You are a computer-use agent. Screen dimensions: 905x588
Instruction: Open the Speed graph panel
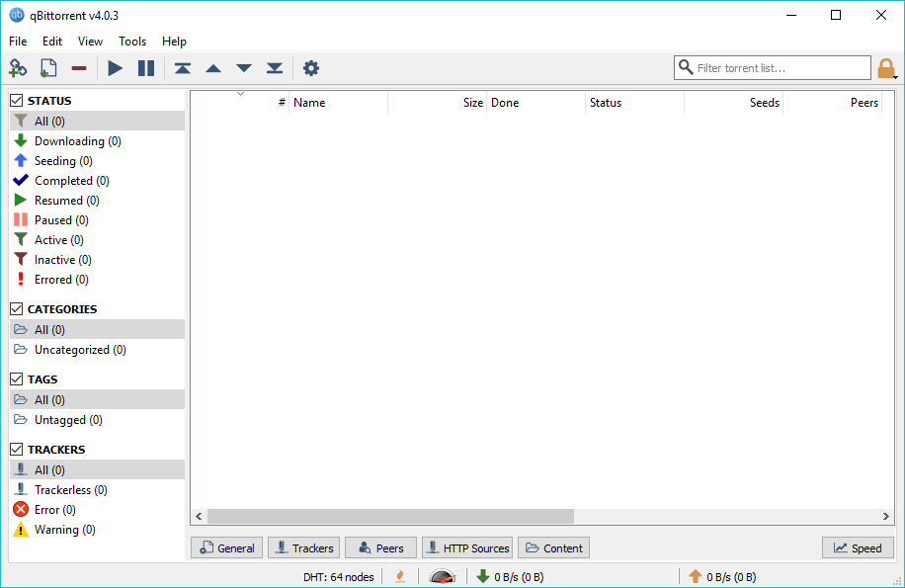click(x=857, y=547)
